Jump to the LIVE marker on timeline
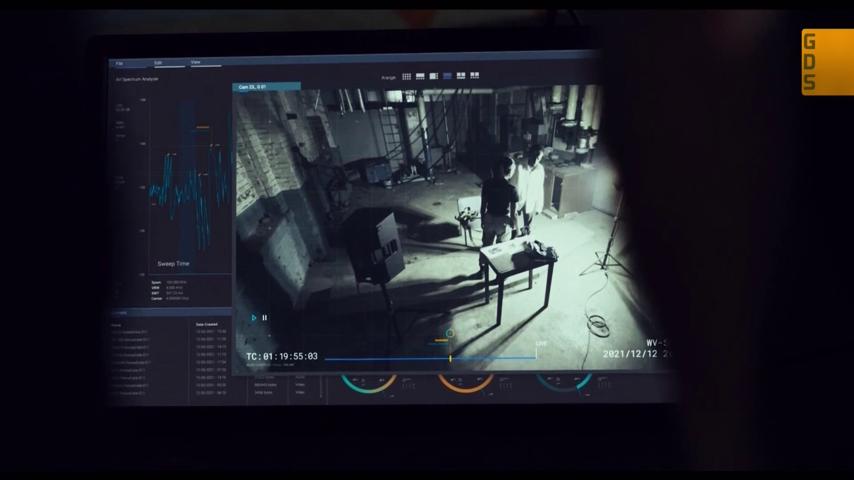 tap(541, 344)
